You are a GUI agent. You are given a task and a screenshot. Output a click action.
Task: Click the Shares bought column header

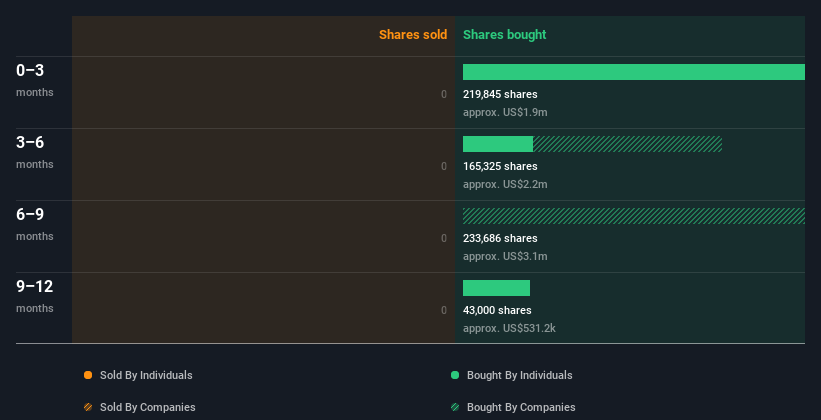(x=504, y=35)
